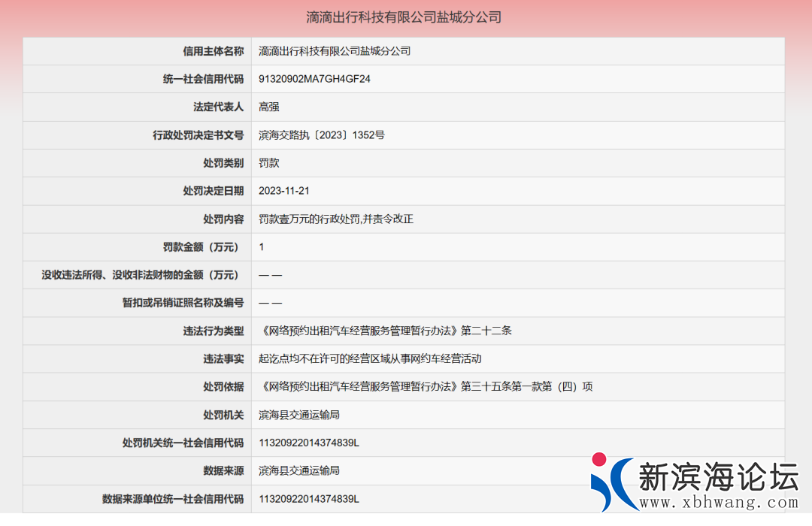Select the penalty authority 滨海县交通运输局

tap(299, 414)
